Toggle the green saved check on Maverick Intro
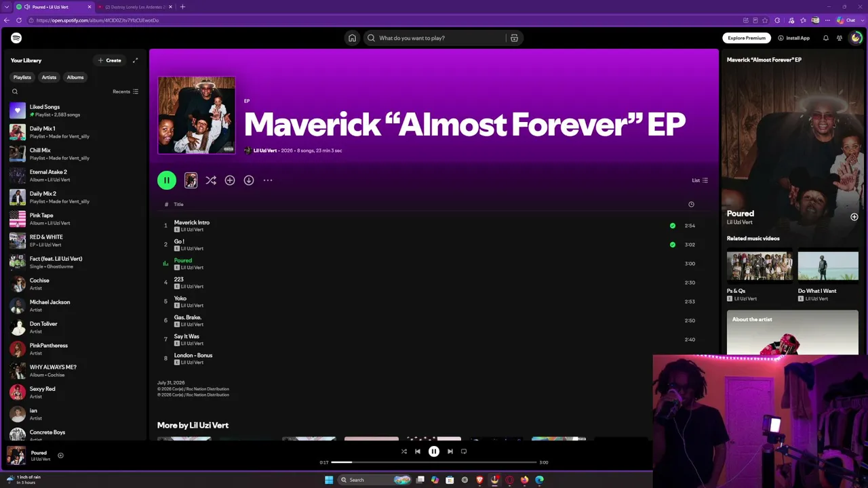Image resolution: width=868 pixels, height=488 pixels. [x=673, y=226]
